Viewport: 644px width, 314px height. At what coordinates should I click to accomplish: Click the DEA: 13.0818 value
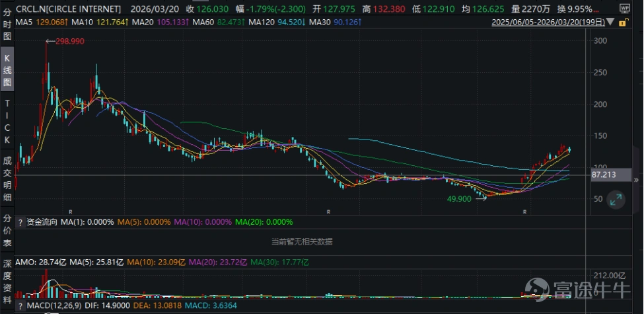157,306
